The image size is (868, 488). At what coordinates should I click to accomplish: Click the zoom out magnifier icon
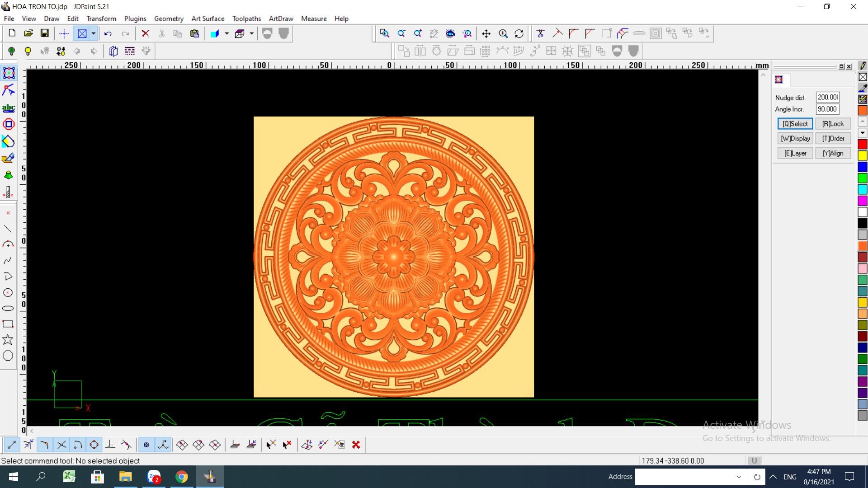(x=401, y=33)
